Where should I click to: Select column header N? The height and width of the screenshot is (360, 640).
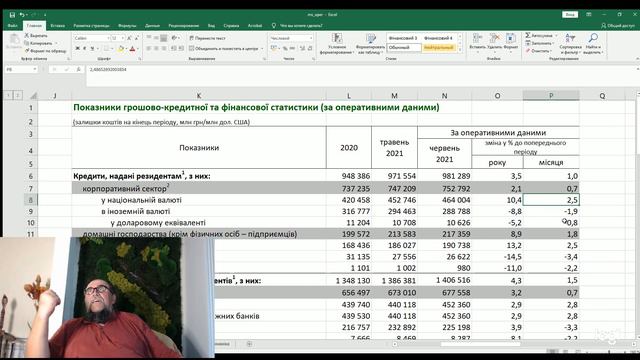pyautogui.click(x=444, y=96)
